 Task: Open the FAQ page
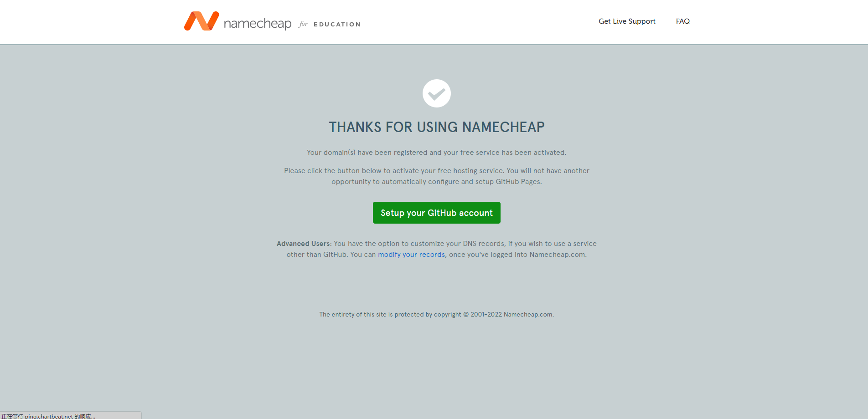click(682, 21)
